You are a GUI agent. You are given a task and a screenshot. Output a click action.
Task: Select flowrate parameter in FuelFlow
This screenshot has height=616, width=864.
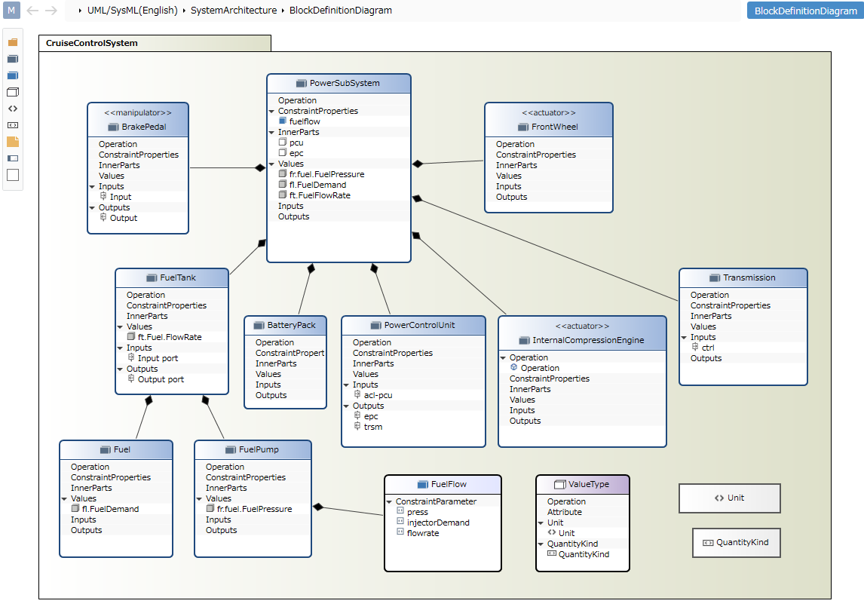pyautogui.click(x=423, y=533)
